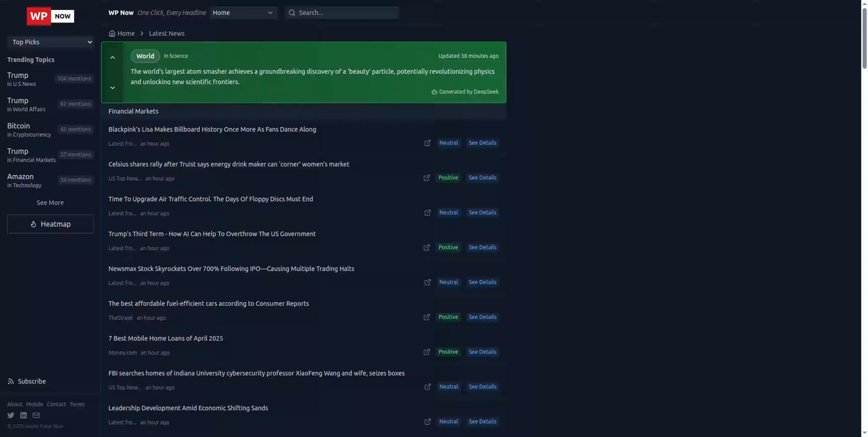The height and width of the screenshot is (437, 868).
Task: Click the Twitter icon in footer
Action: pos(11,415)
